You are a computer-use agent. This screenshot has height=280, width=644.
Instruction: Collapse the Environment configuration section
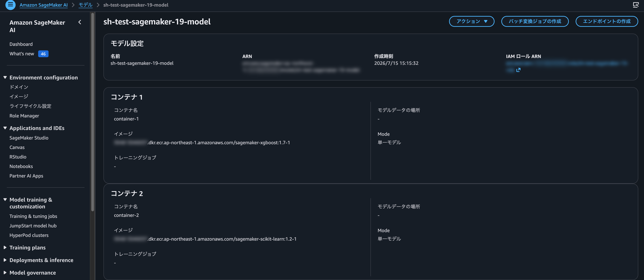(5, 78)
